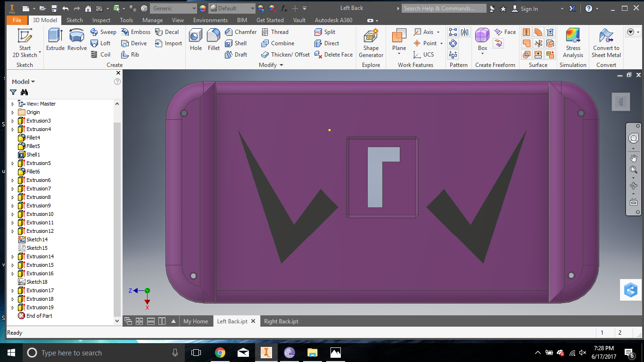
Task: Expand the Axis dropdown arrow
Action: click(438, 32)
